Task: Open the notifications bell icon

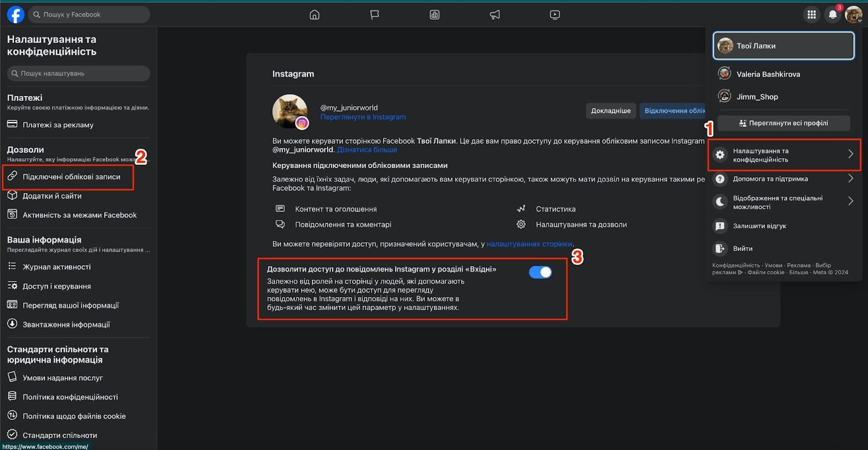Action: pos(832,15)
